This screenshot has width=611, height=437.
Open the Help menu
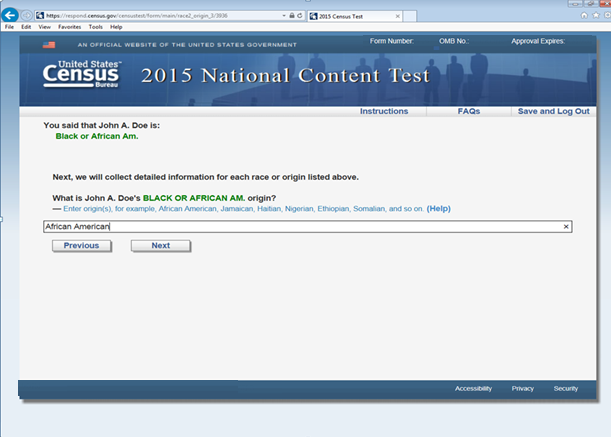[x=116, y=27]
